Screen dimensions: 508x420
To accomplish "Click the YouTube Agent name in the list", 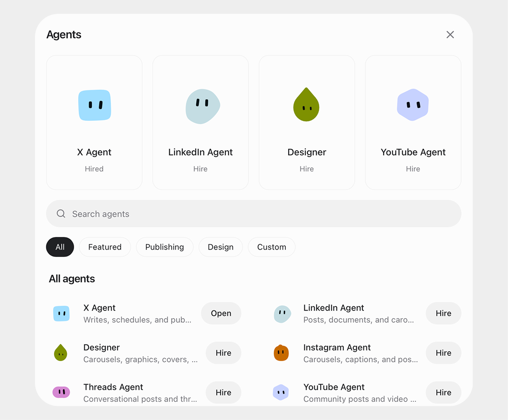I will pyautogui.click(x=334, y=387).
